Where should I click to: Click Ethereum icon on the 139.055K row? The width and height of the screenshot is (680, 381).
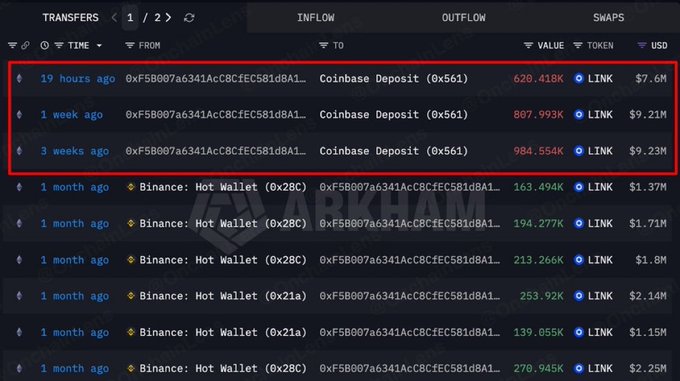coord(19,332)
